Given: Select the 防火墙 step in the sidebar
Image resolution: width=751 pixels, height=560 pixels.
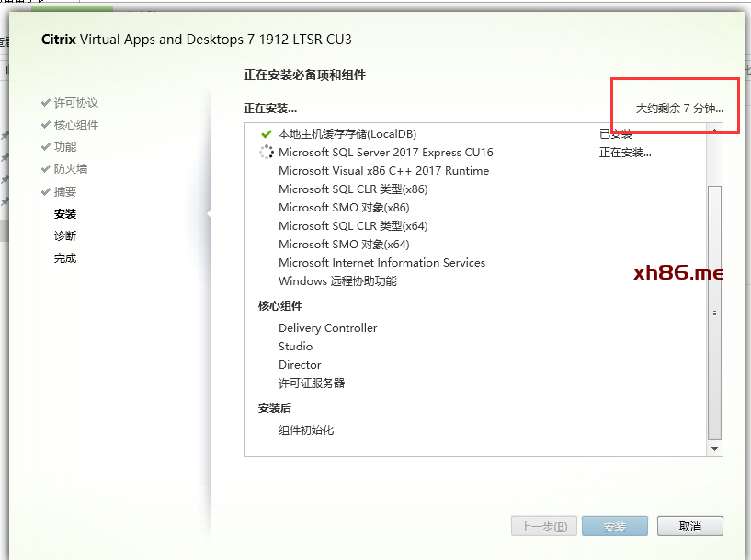Looking at the screenshot, I should pyautogui.click(x=71, y=168).
